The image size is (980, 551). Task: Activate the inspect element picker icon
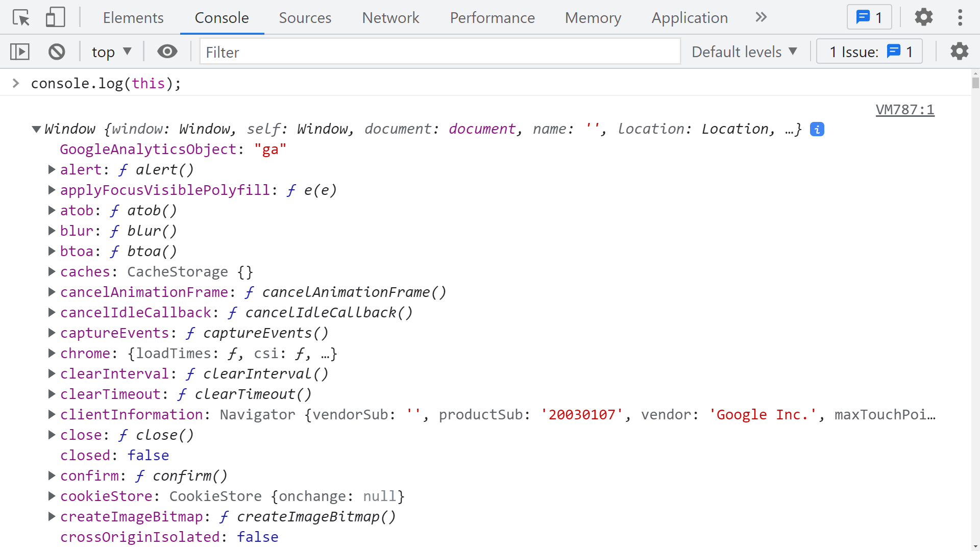pos(21,18)
